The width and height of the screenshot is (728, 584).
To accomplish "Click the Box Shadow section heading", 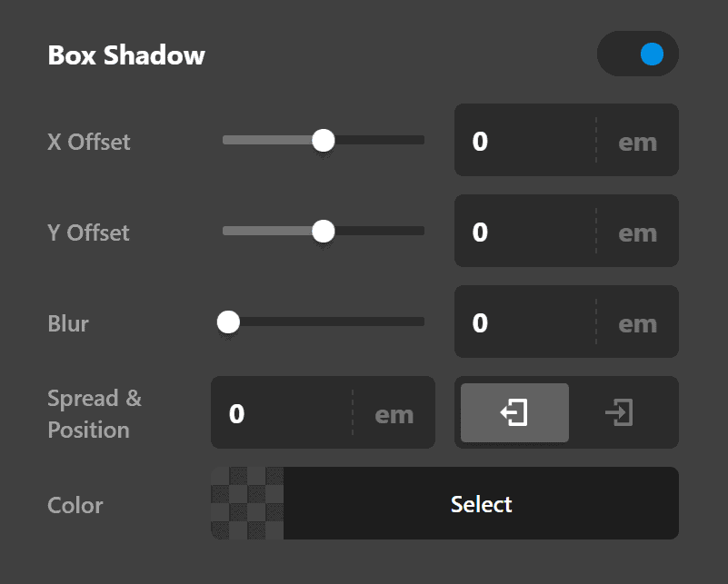I will point(125,55).
